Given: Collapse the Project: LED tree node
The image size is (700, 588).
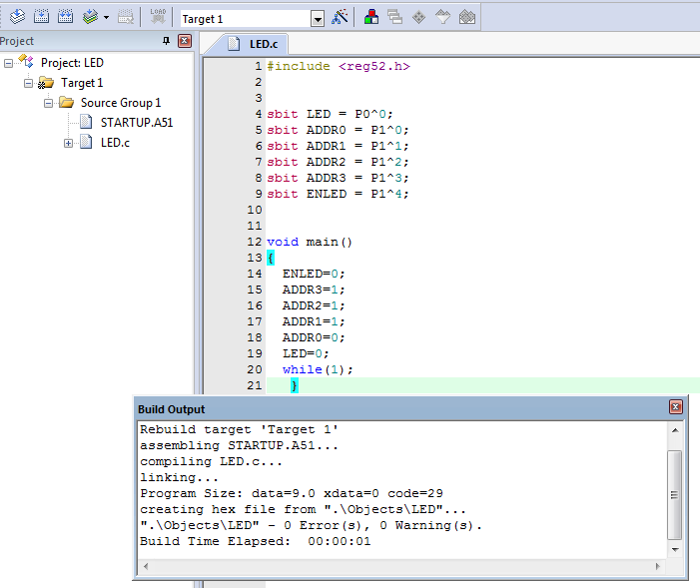Looking at the screenshot, I should pos(8,64).
